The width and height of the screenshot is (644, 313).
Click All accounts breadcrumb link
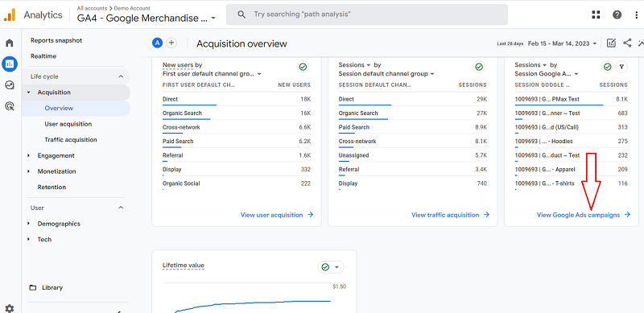[92, 8]
